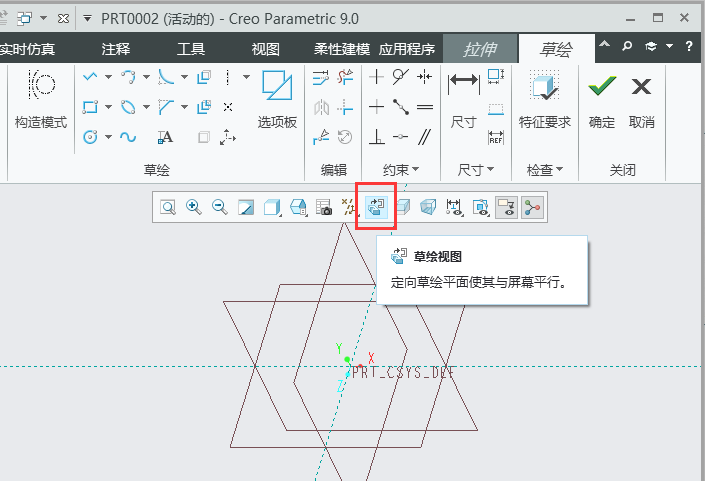This screenshot has width=705, height=481.
Task: Select the Spline curve tool
Action: coord(128,137)
